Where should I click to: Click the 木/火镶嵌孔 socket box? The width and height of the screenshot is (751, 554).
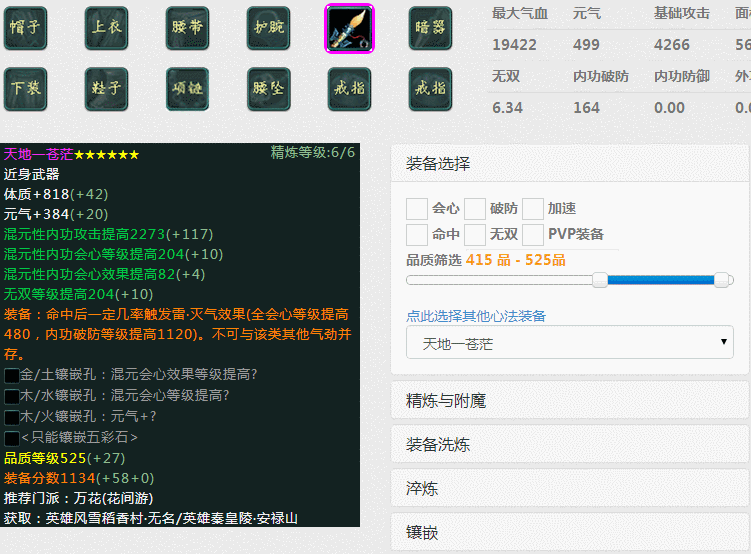[11, 418]
